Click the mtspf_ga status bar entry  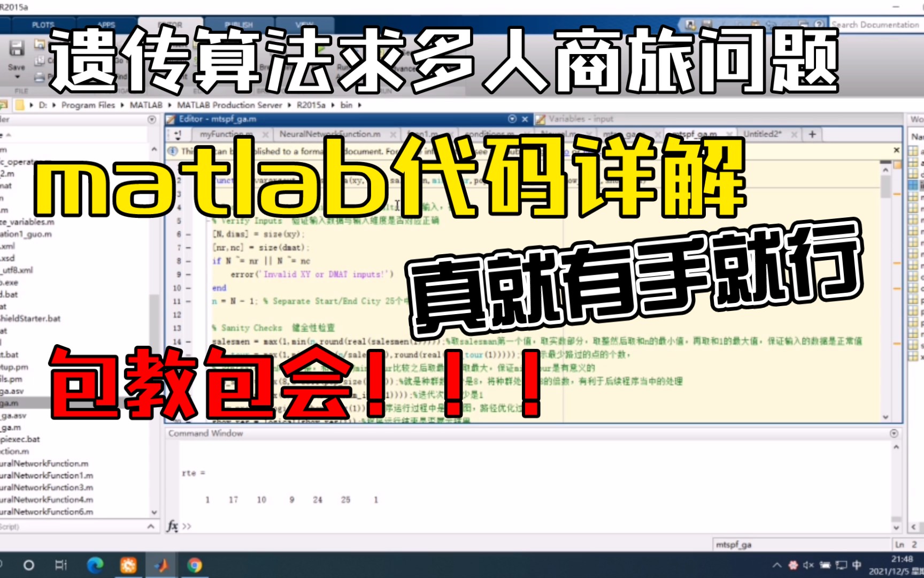click(734, 544)
